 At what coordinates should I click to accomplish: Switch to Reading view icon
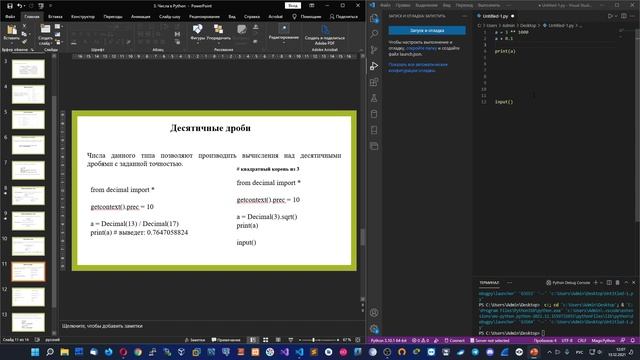278,340
